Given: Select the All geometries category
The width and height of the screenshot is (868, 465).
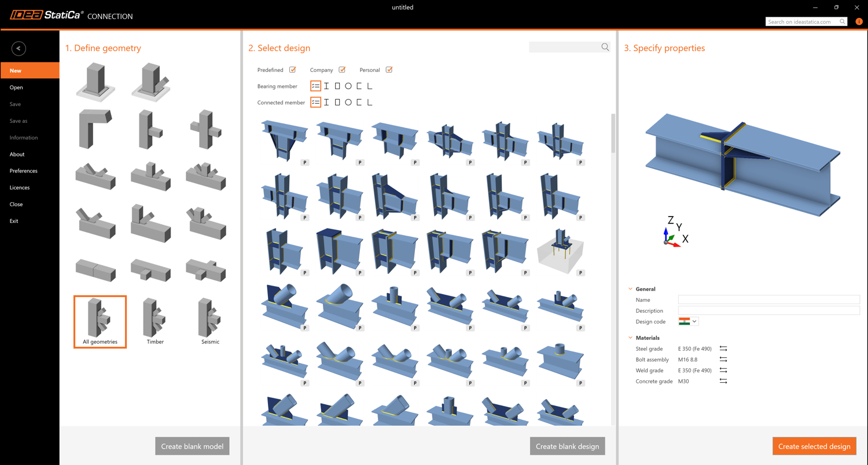Looking at the screenshot, I should pos(100,322).
